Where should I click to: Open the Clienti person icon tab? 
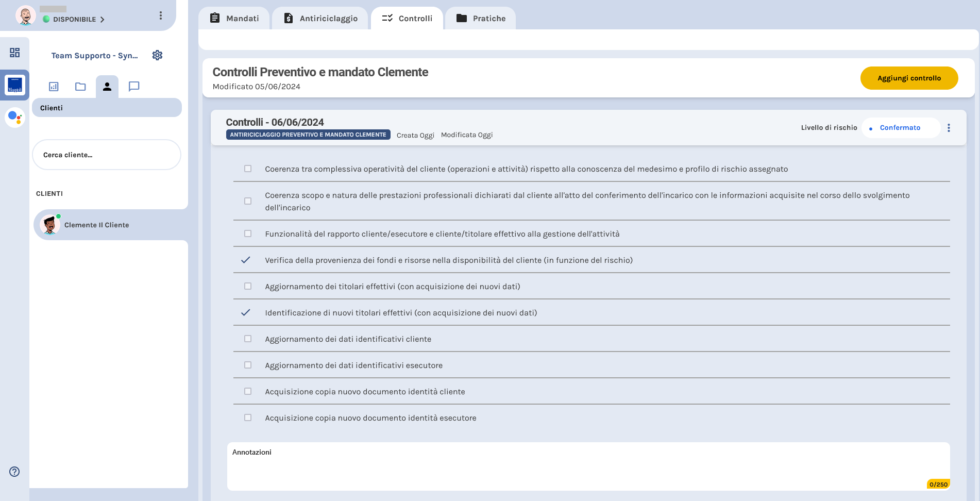pyautogui.click(x=107, y=87)
